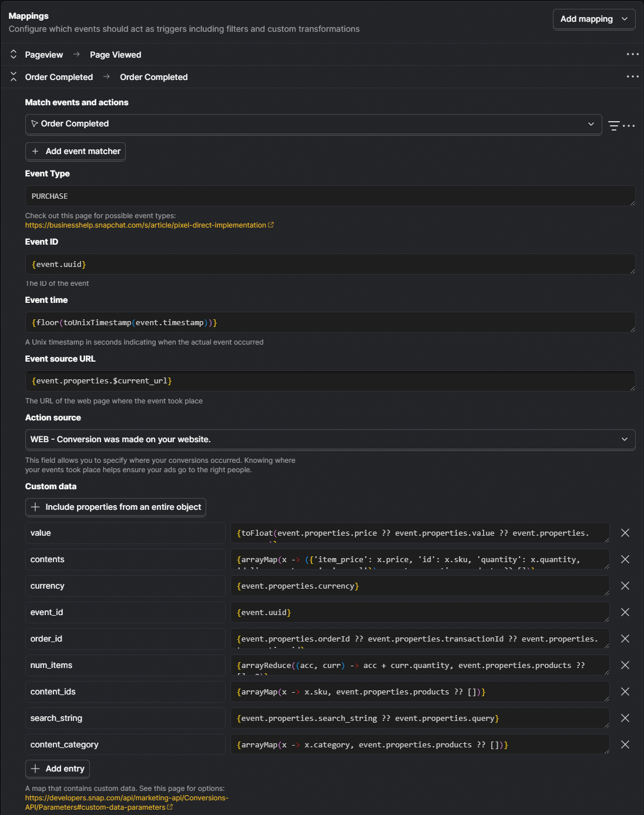Open the Order Completed mapping options menu
Viewport: 644px width, 815px height.
coord(632,76)
